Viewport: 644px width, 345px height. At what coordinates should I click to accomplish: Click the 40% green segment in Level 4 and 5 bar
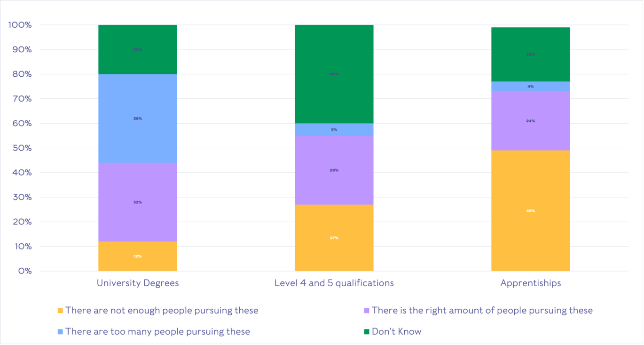click(x=334, y=74)
